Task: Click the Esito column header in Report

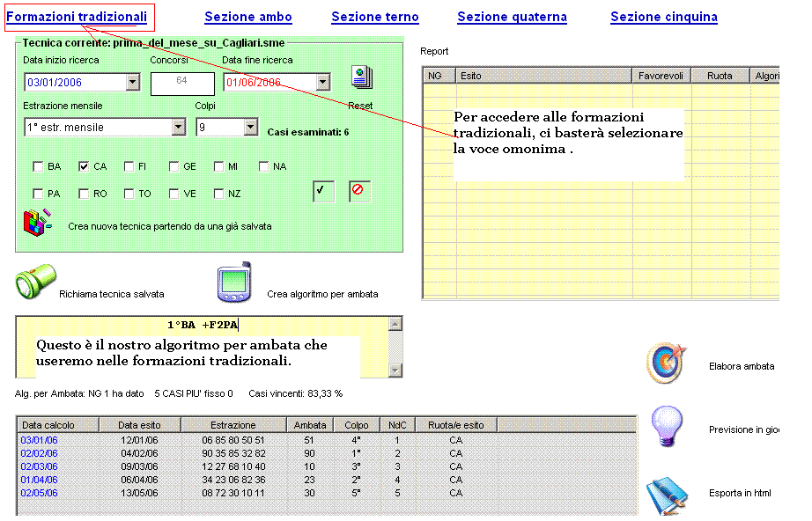Action: pyautogui.click(x=543, y=76)
